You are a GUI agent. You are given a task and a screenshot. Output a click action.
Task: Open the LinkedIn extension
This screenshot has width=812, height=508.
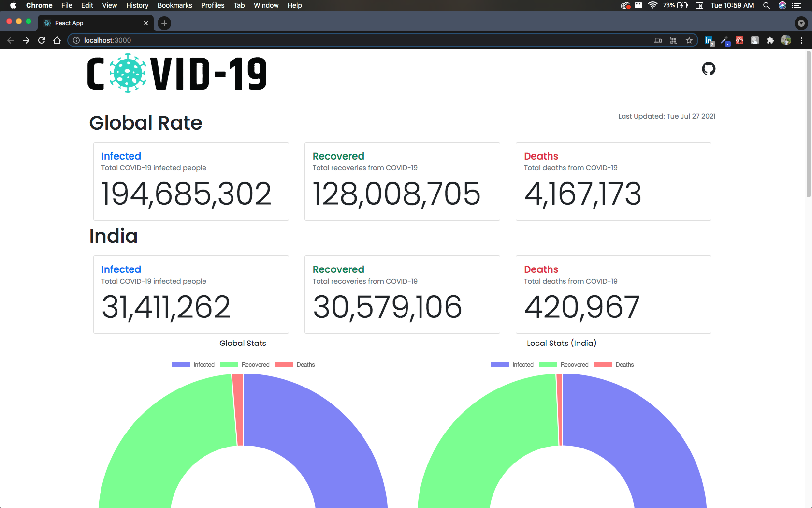[x=709, y=41]
